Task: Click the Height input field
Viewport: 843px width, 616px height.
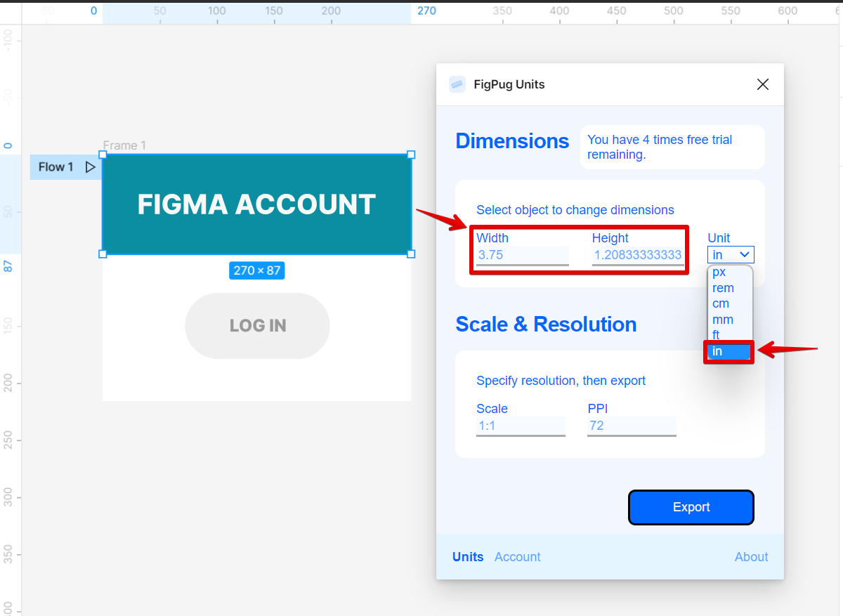Action: pos(638,255)
